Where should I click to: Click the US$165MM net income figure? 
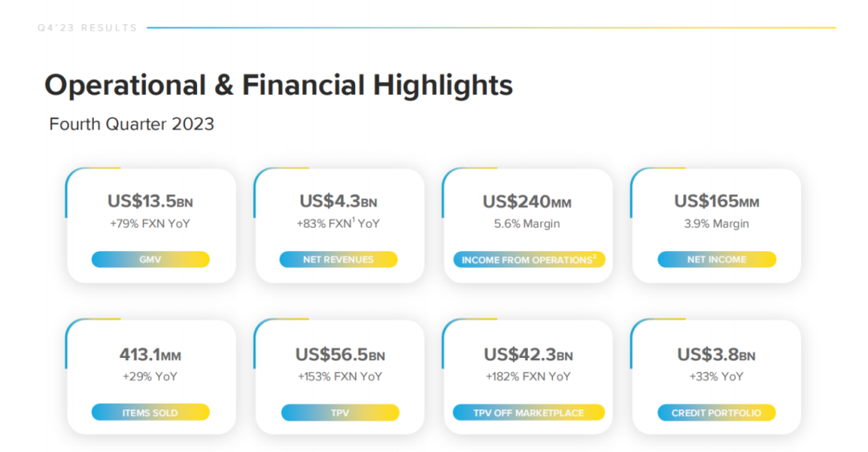click(x=716, y=201)
